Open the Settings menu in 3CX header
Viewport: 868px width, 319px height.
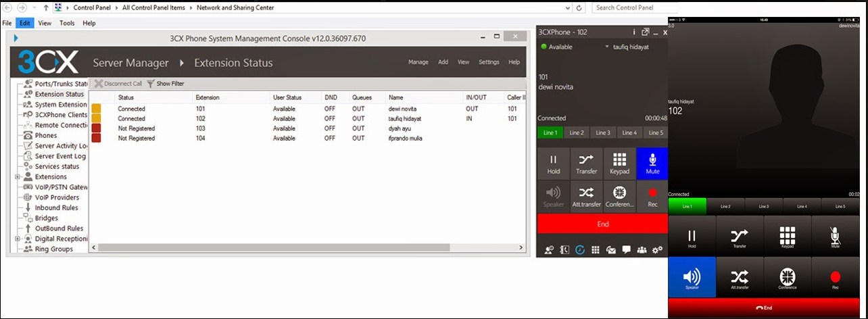(x=489, y=62)
